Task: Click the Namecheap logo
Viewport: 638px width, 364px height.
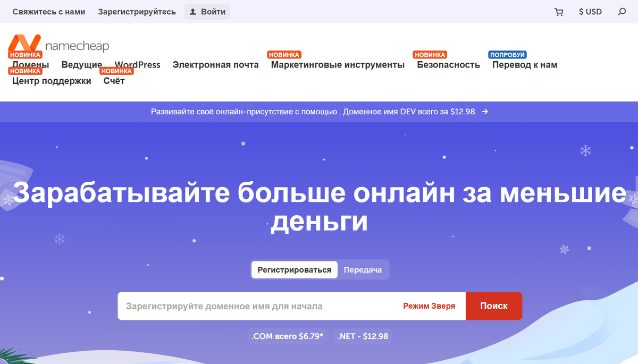Action: point(58,45)
